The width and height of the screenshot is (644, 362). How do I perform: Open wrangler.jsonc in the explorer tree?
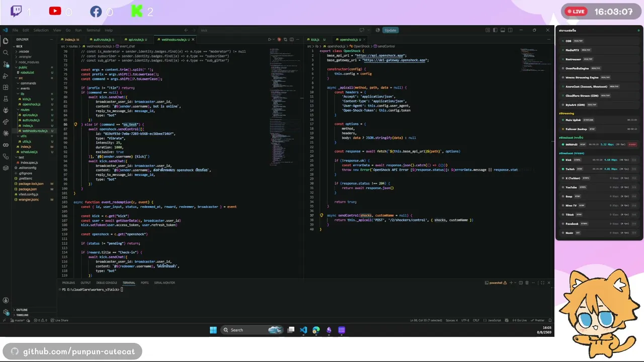tap(29, 200)
